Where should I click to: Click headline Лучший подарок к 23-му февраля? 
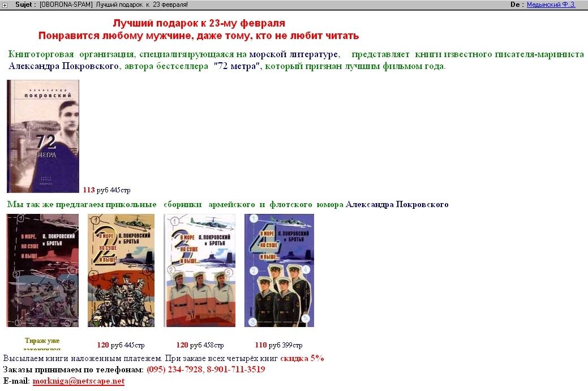point(199,23)
